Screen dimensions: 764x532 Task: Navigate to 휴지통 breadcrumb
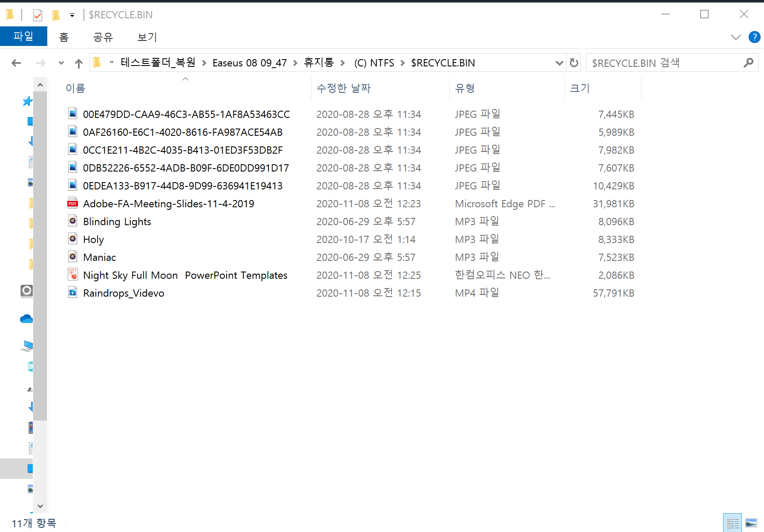319,63
